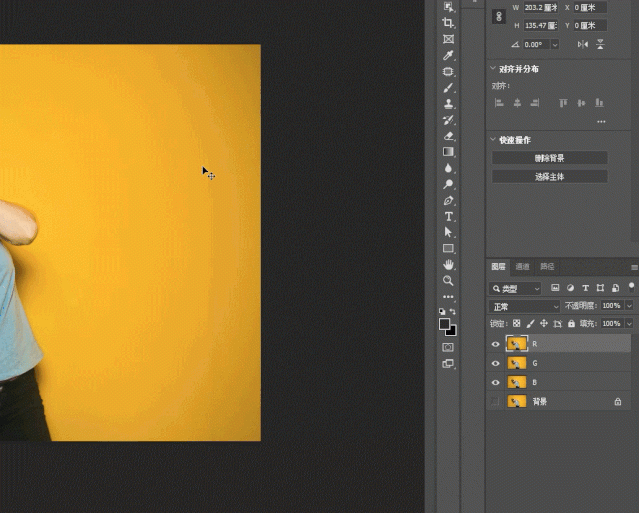Viewport: 639px width, 513px height.
Task: Collapse the 对齐并分布 section
Action: click(x=493, y=68)
